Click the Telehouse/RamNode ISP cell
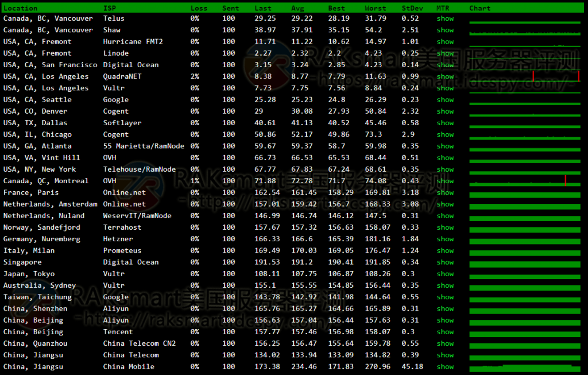The image size is (588, 375). tap(140, 169)
